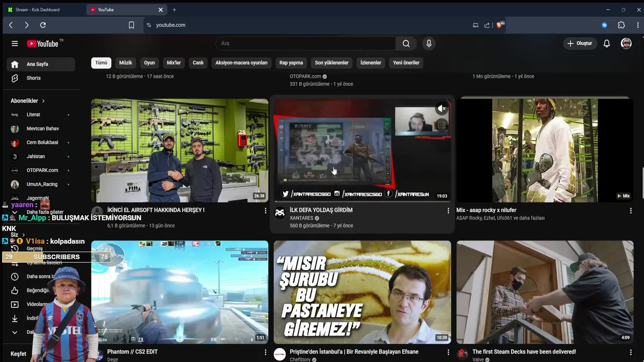Bookmark this page using bookmark icon
Image resolution: width=644 pixels, height=362 pixels.
[x=131, y=25]
